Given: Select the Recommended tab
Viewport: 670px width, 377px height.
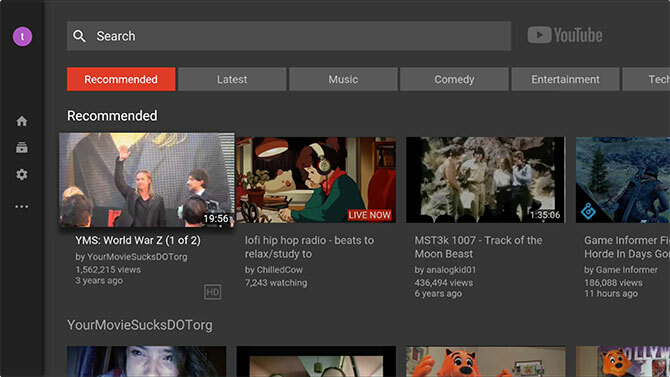Looking at the screenshot, I should point(121,79).
